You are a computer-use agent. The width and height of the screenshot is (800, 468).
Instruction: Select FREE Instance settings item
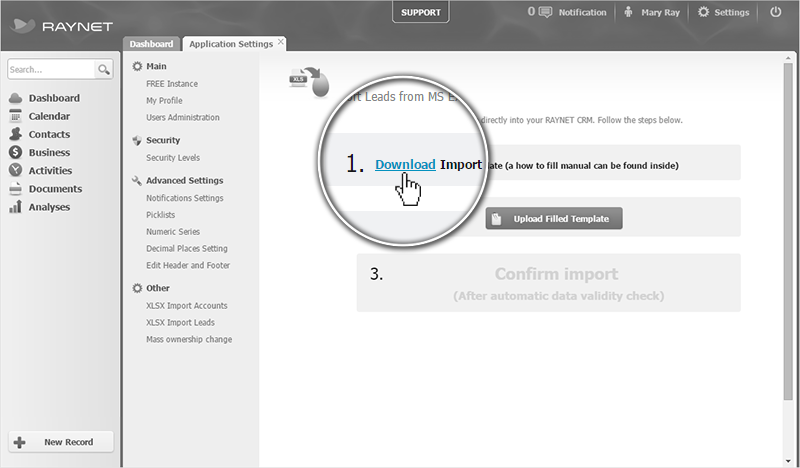(x=172, y=84)
